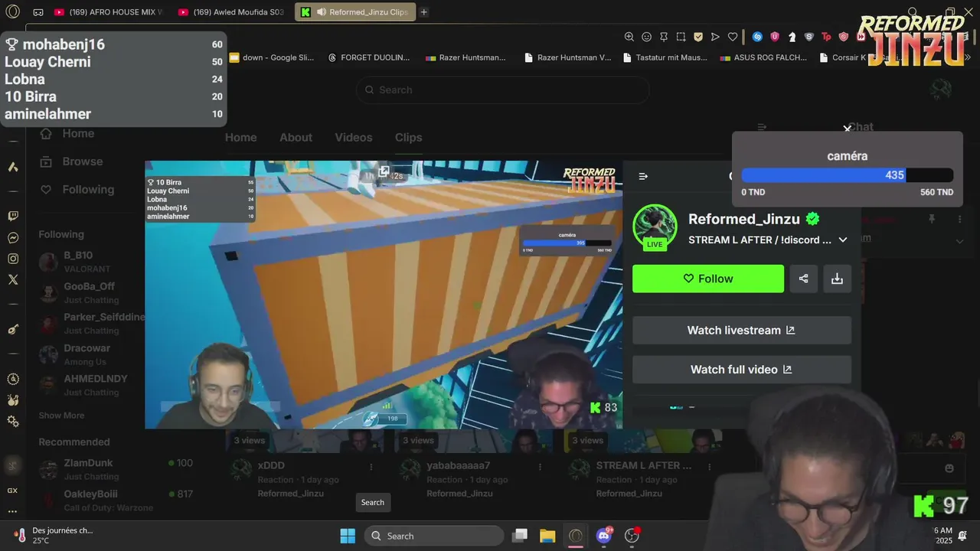980x551 pixels.
Task: Open a new tab with plus button
Action: tap(424, 12)
